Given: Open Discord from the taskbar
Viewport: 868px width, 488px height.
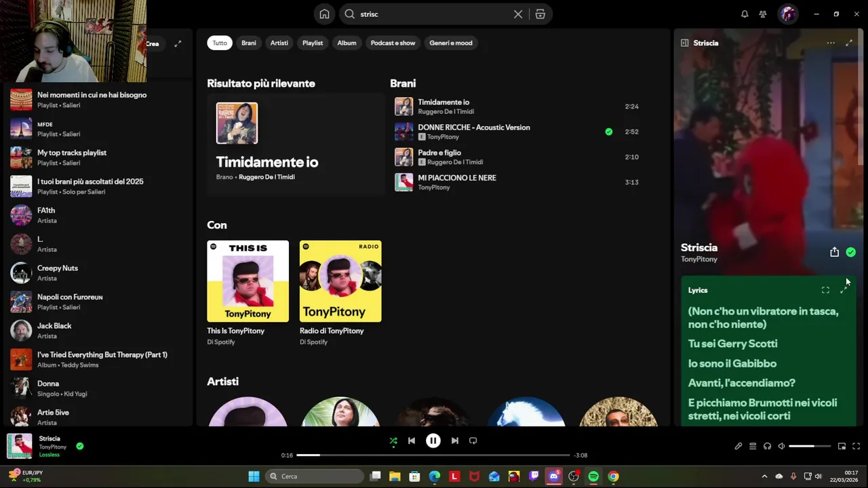Looking at the screenshot, I should click(x=554, y=476).
